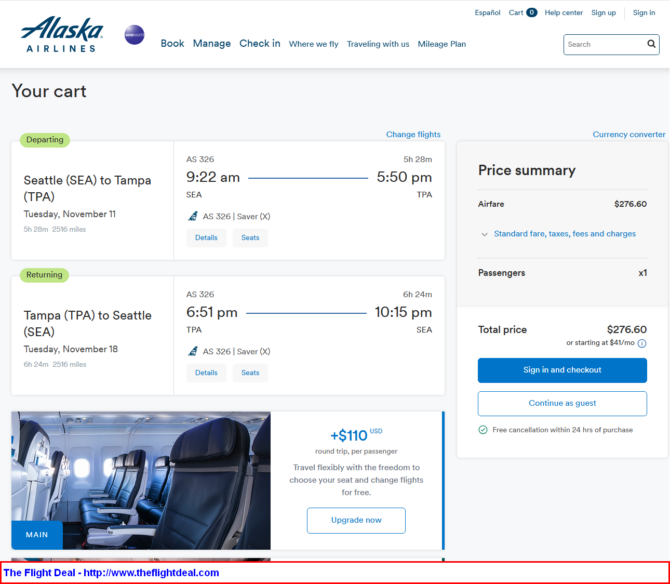
Task: Choose Continue as guest
Action: tap(562, 403)
